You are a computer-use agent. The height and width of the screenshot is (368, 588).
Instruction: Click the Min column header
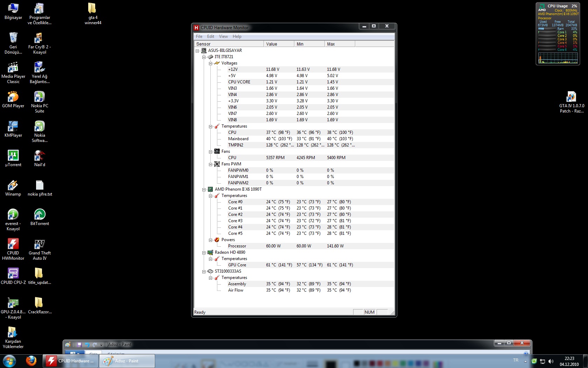point(309,44)
